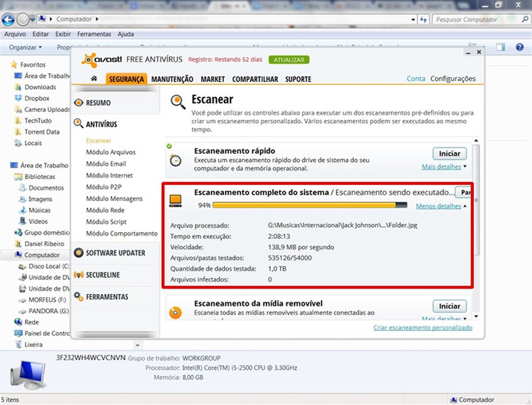Viewport: 532px width, 405px height.
Task: Click Antivírus magnifier icon in sidebar
Action: point(78,123)
